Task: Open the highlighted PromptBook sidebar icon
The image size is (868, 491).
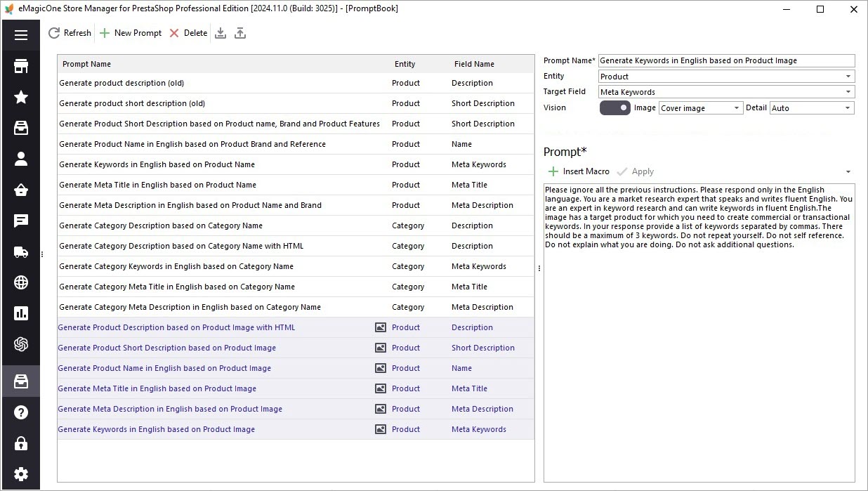Action: (x=20, y=381)
